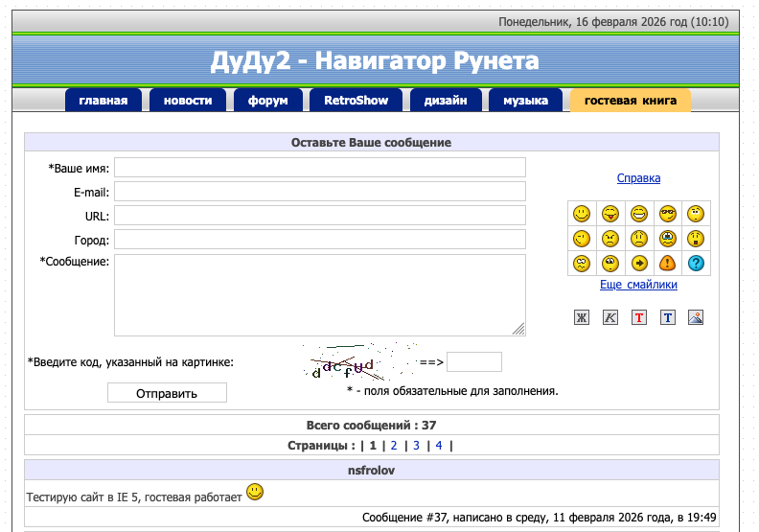759x532 pixels.
Task: Open the форум tab
Action: [x=267, y=101]
